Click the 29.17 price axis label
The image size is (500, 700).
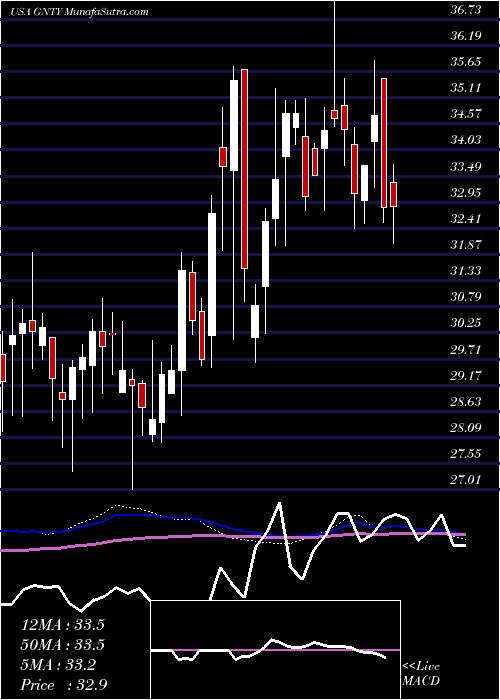466,375
